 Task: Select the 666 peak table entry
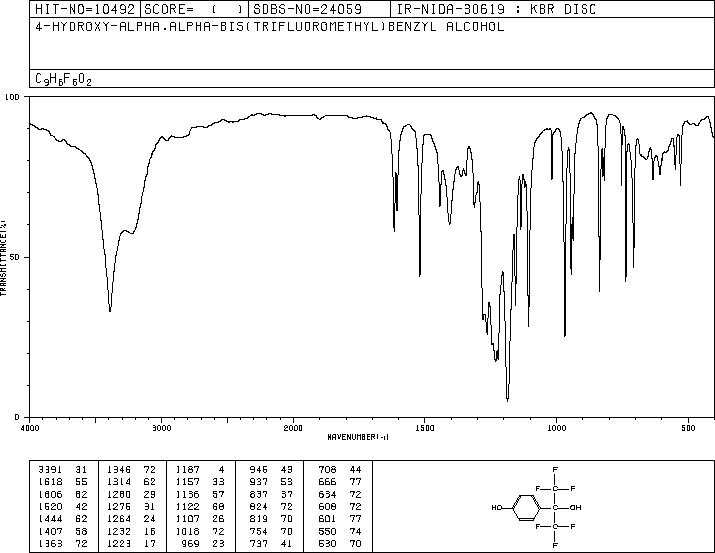[x=340, y=482]
